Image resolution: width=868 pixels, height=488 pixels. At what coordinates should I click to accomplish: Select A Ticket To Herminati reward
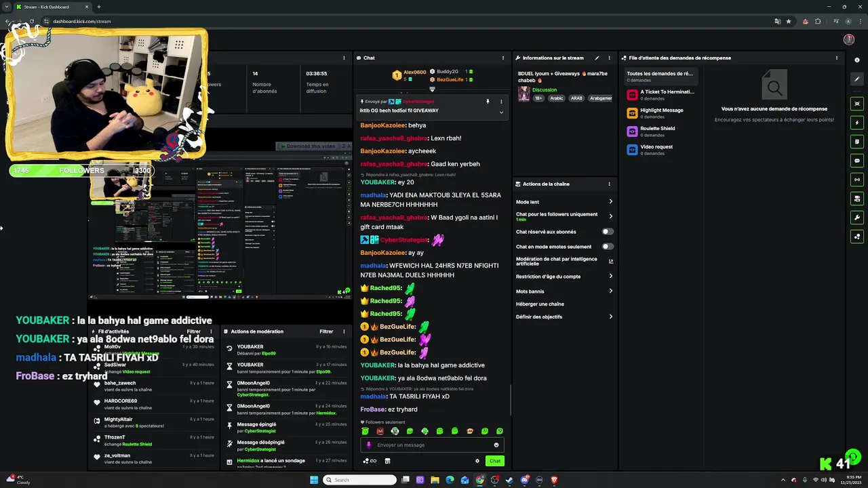pyautogui.click(x=660, y=95)
